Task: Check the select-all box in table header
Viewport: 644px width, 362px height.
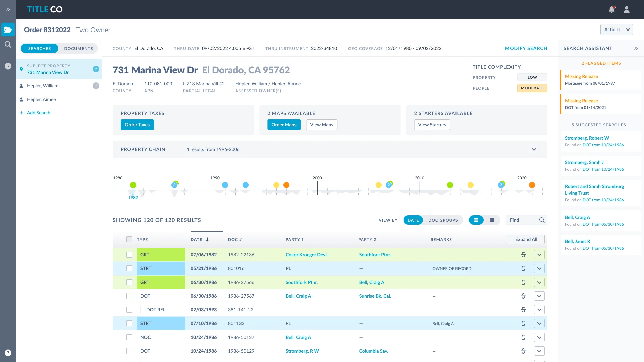Action: click(x=129, y=239)
